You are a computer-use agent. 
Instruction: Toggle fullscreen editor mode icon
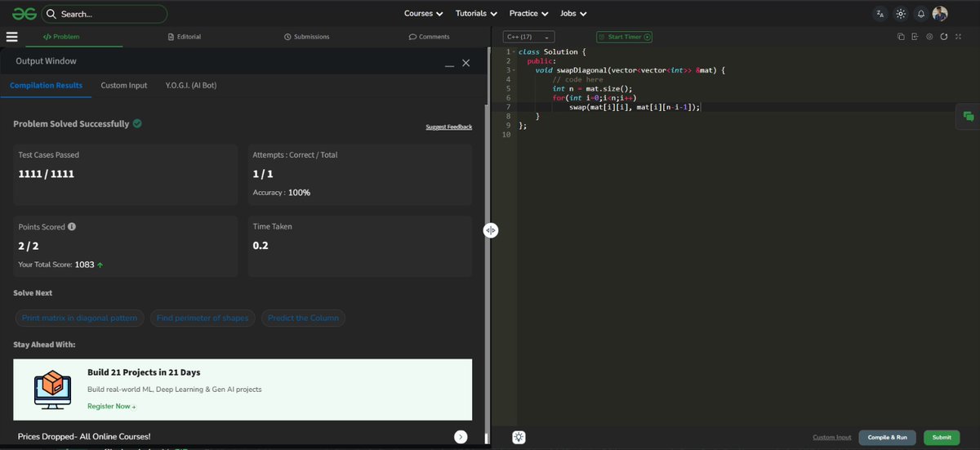[959, 37]
